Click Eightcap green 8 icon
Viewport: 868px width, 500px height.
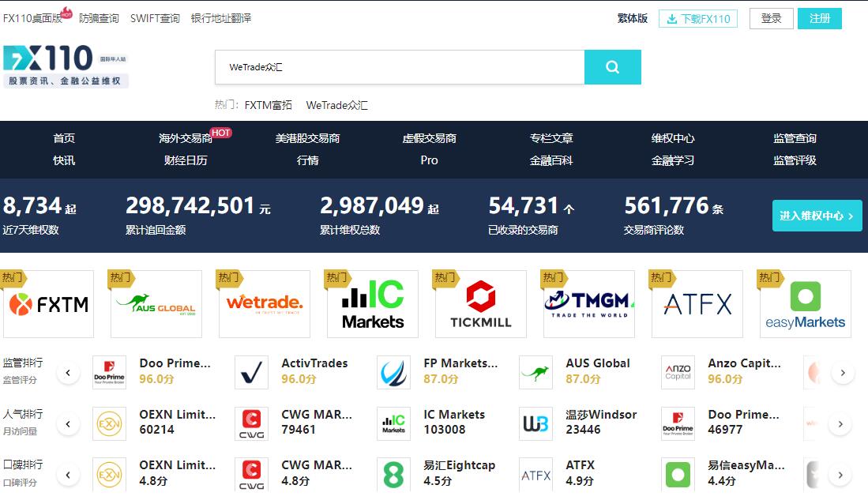(393, 475)
